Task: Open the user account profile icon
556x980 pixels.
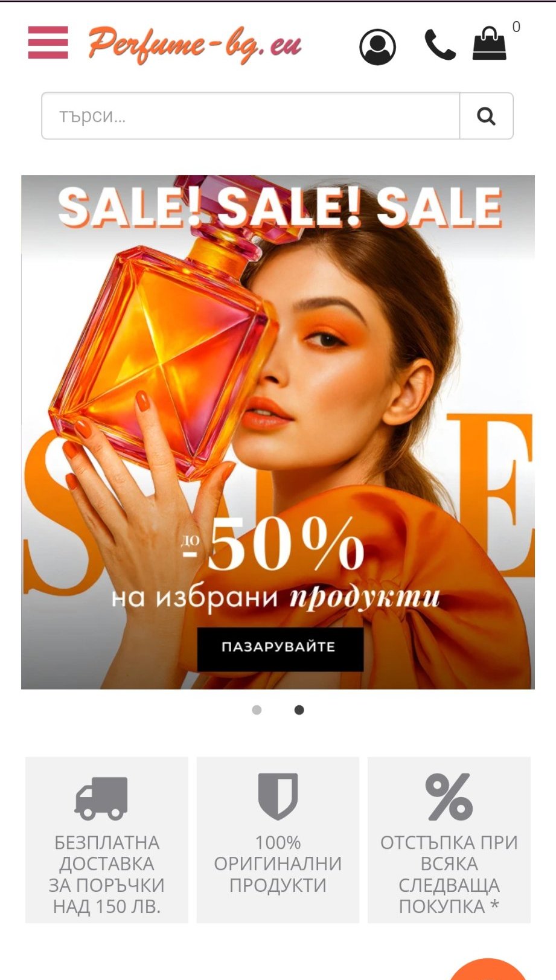Action: coord(377,46)
